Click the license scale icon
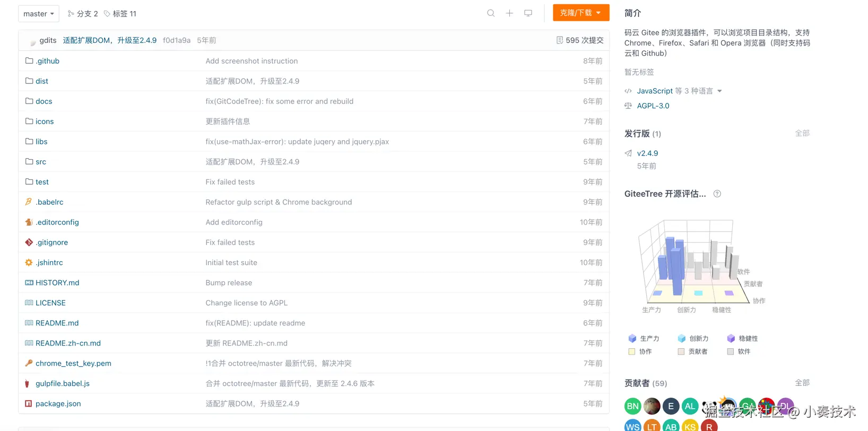The image size is (868, 431). [x=628, y=106]
